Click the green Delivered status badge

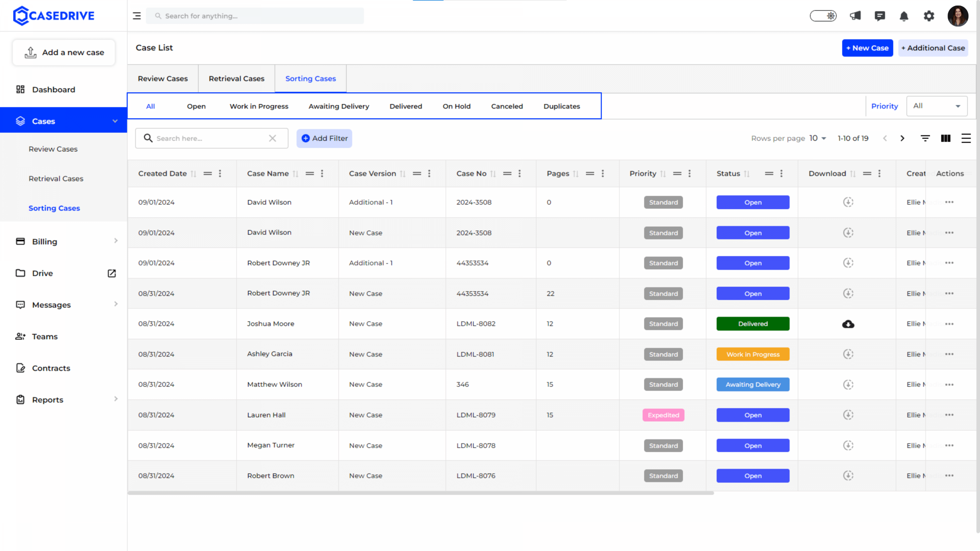752,323
